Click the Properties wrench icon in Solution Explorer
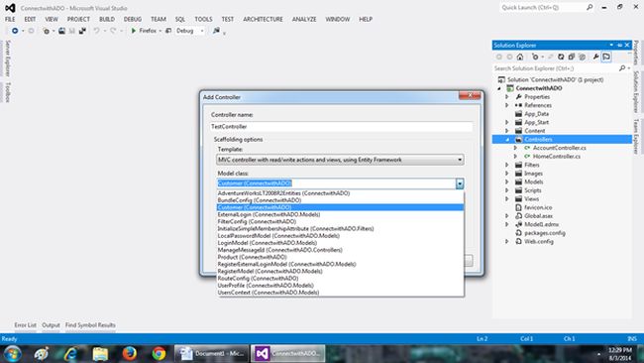Viewport: 644px width, 363px height. pos(595,57)
